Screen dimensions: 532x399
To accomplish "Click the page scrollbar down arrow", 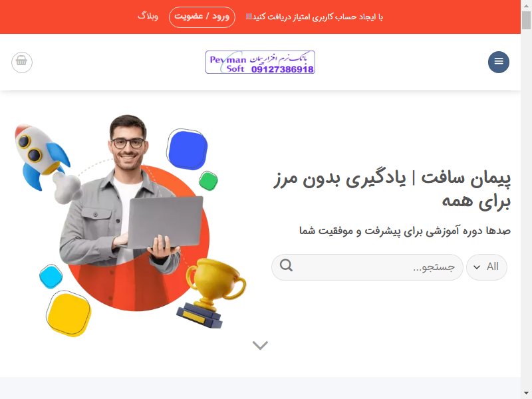I will (526, 394).
